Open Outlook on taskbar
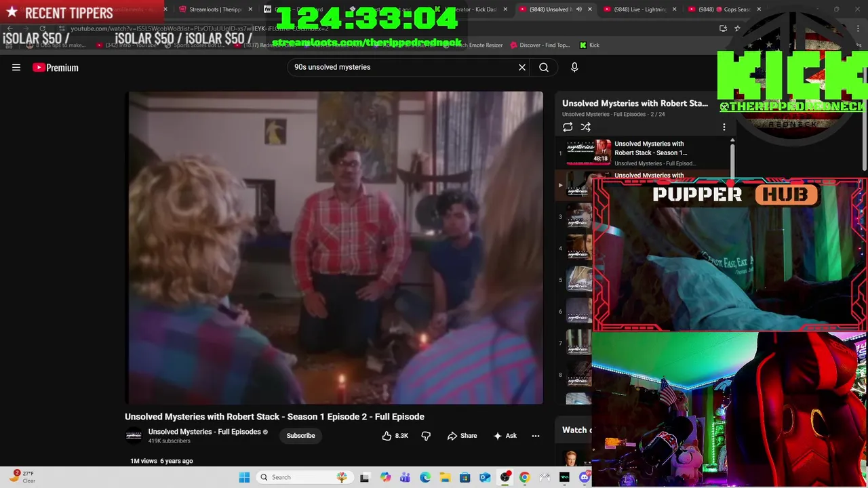Viewport: 868px width, 488px height. click(485, 477)
